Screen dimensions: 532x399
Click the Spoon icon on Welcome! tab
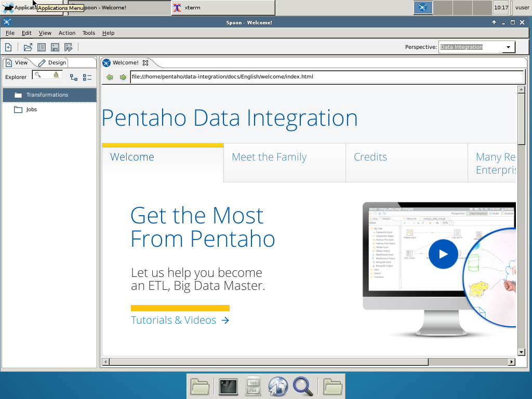(107, 63)
